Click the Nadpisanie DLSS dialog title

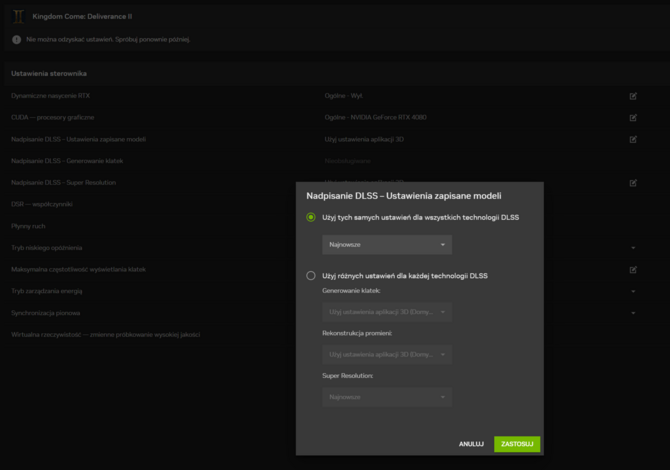click(404, 196)
